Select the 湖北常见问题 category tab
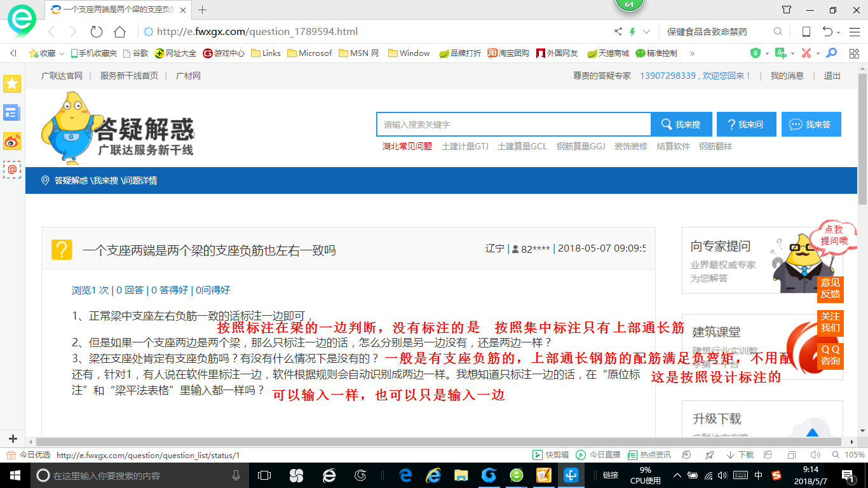 (x=407, y=146)
